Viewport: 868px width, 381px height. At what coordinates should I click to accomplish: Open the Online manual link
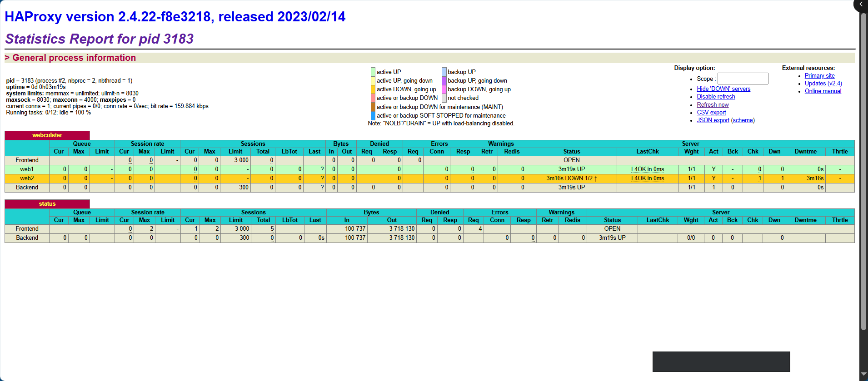(x=823, y=91)
